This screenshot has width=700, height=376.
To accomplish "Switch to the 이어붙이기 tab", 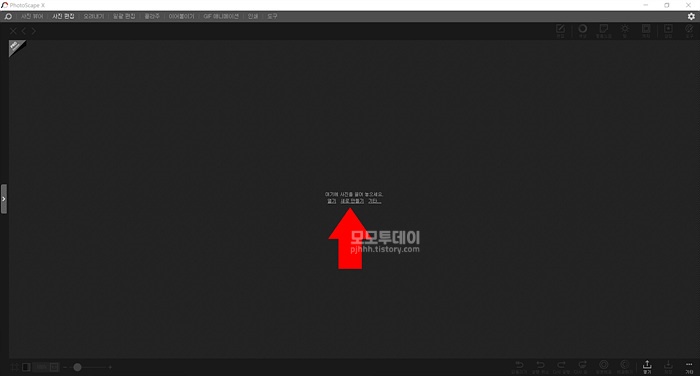I will (181, 16).
